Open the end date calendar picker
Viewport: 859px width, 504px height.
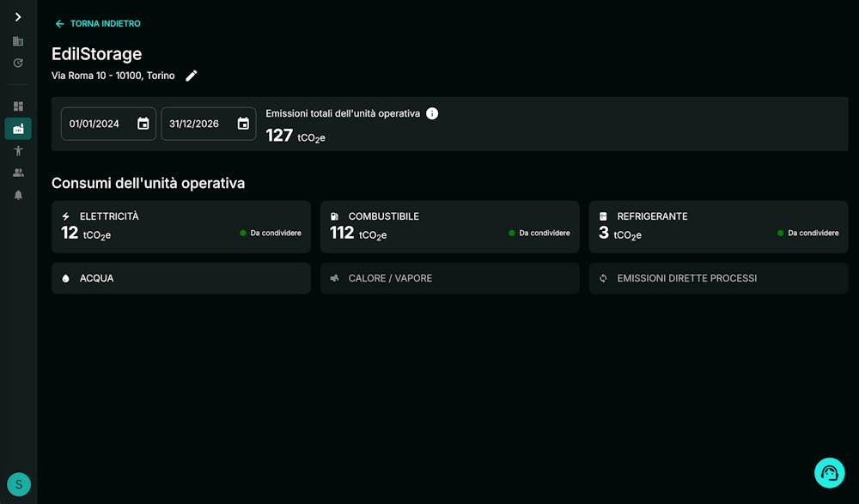click(x=243, y=124)
